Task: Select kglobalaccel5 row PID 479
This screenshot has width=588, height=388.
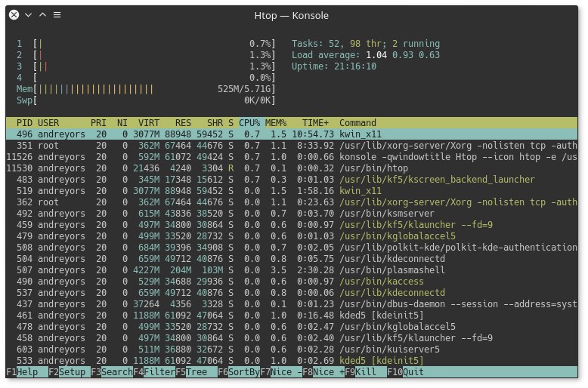Action: [x=292, y=236]
